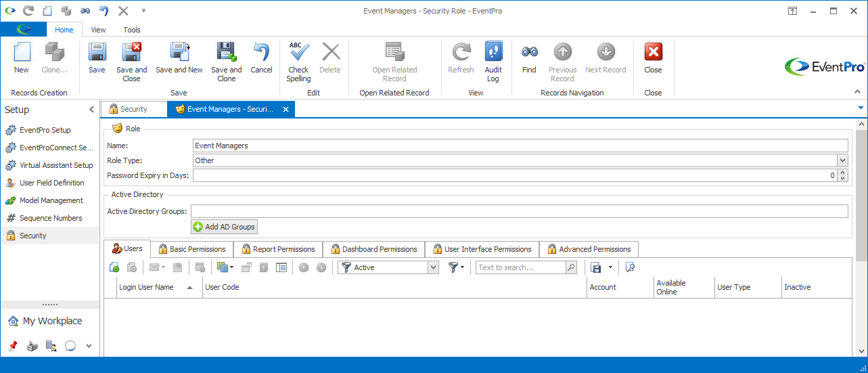Open Model Management in sidebar
Viewport: 868px width, 373px height.
51,200
